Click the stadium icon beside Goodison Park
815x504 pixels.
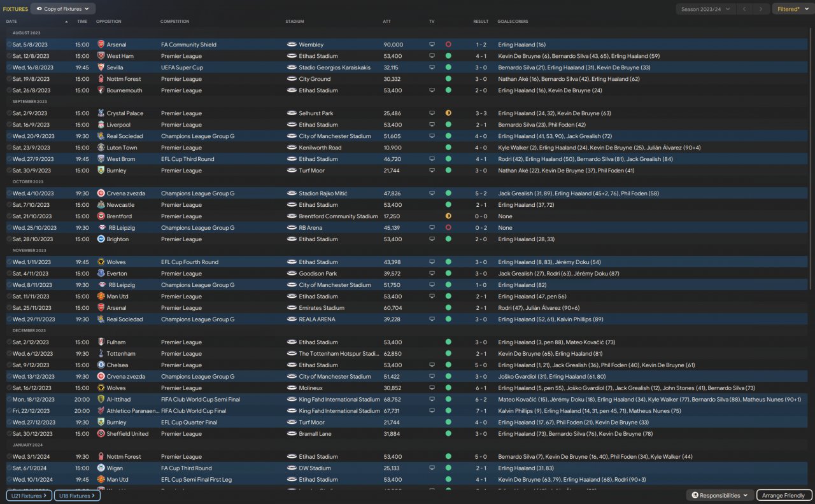pos(292,274)
